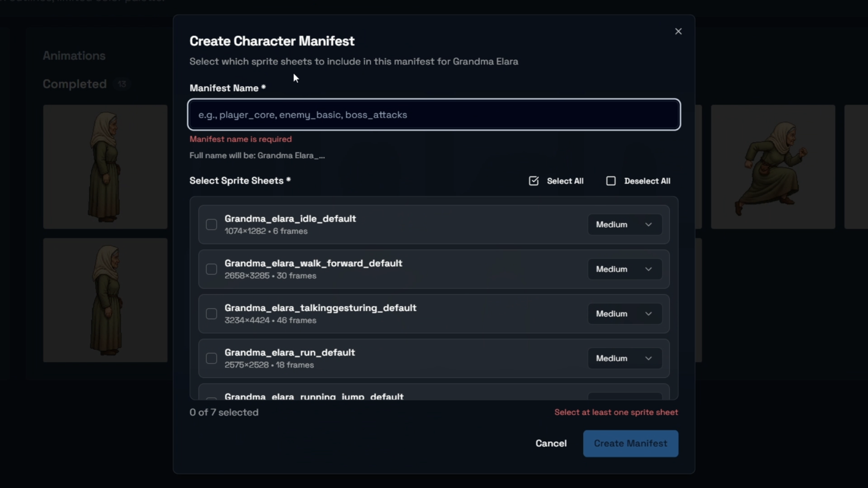Check Grandma_elara_walk_forward_default sprite sheet
This screenshot has height=488, width=868.
point(211,269)
